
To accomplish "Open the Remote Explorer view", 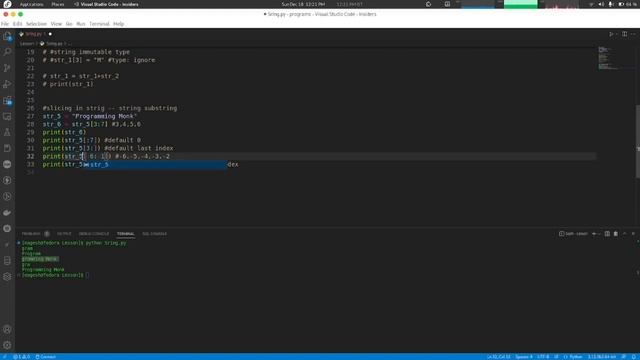I will point(7,116).
